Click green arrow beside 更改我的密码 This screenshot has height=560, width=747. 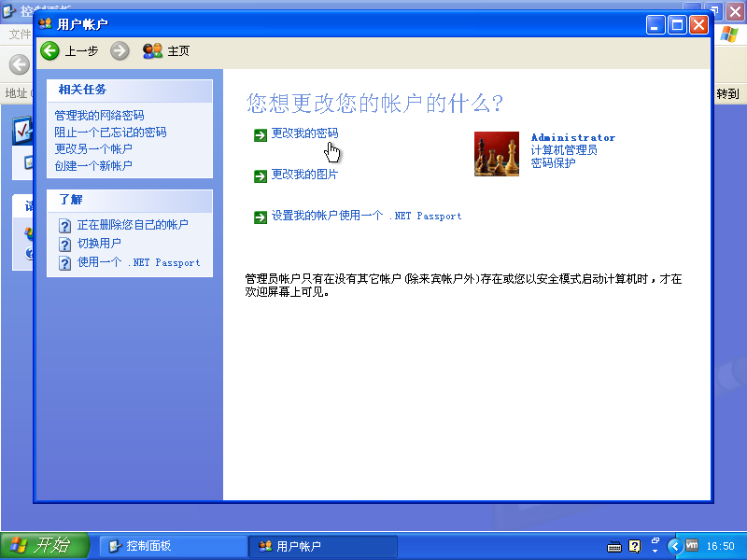(x=260, y=136)
